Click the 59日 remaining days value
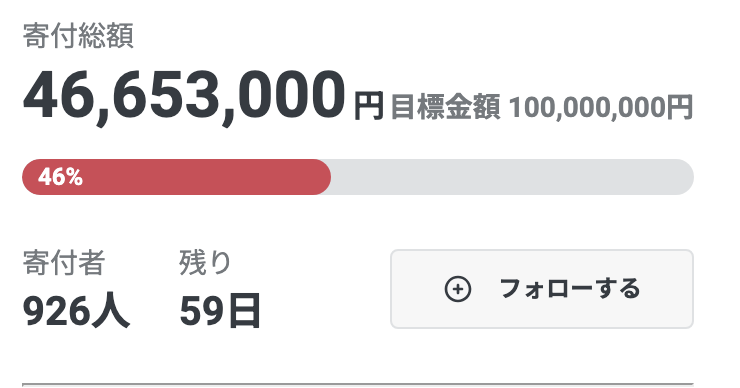Screen dimensions: 740x388 click(x=220, y=312)
